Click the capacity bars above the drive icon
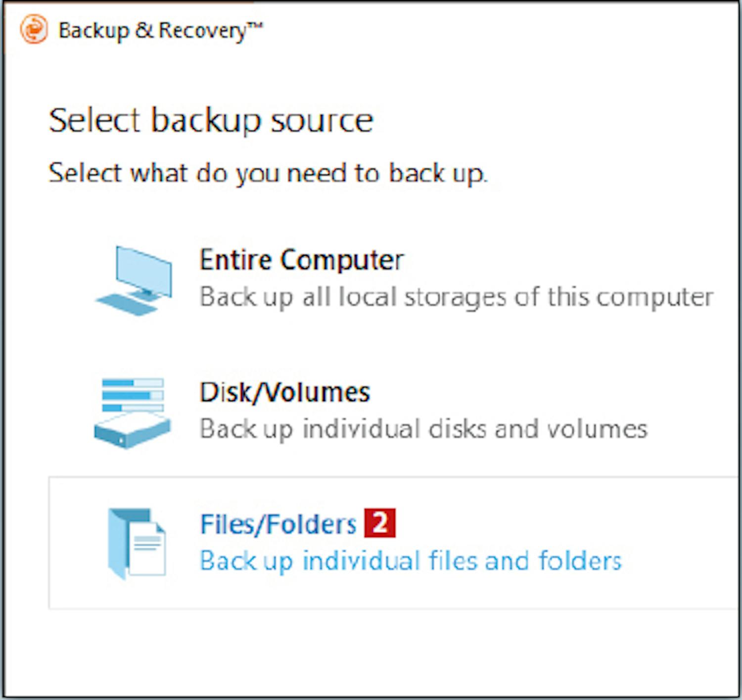The height and width of the screenshot is (700, 742). (133, 395)
